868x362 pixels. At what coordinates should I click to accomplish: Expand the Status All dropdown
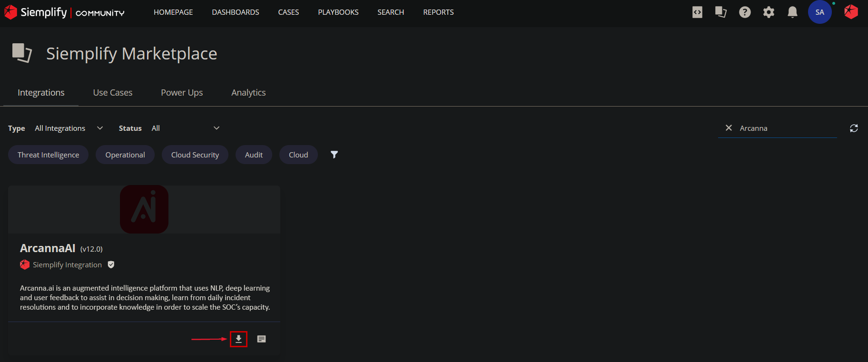186,128
